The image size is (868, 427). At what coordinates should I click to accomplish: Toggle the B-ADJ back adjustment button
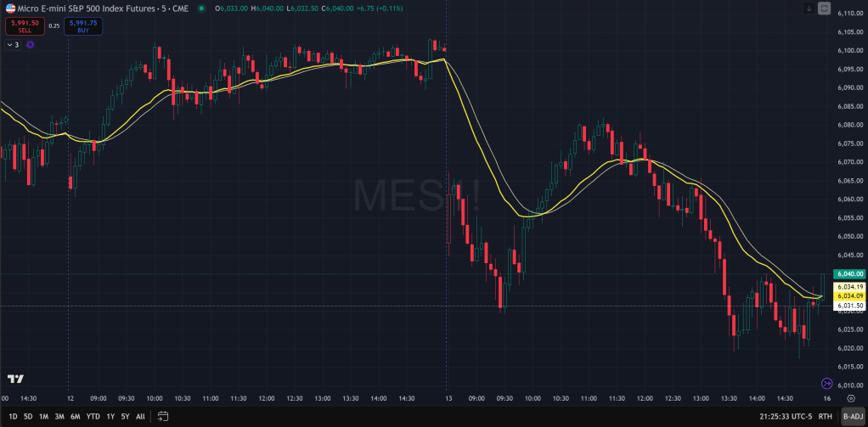coord(852,416)
